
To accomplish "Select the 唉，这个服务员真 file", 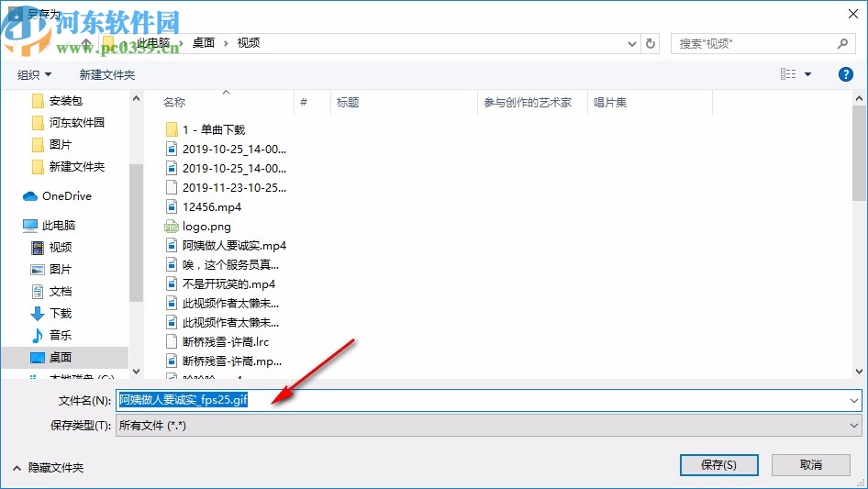I will coord(223,265).
